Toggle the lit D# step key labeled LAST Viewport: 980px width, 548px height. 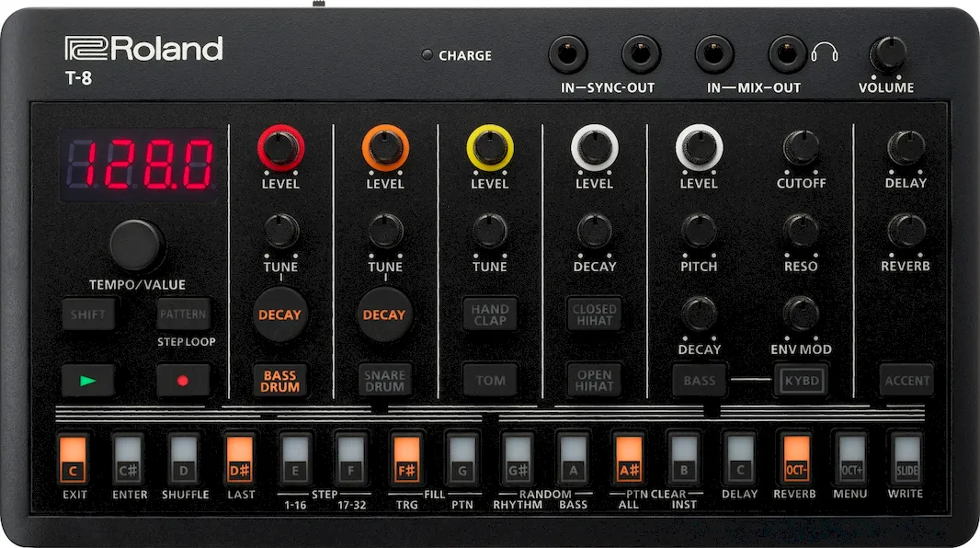[x=239, y=459]
